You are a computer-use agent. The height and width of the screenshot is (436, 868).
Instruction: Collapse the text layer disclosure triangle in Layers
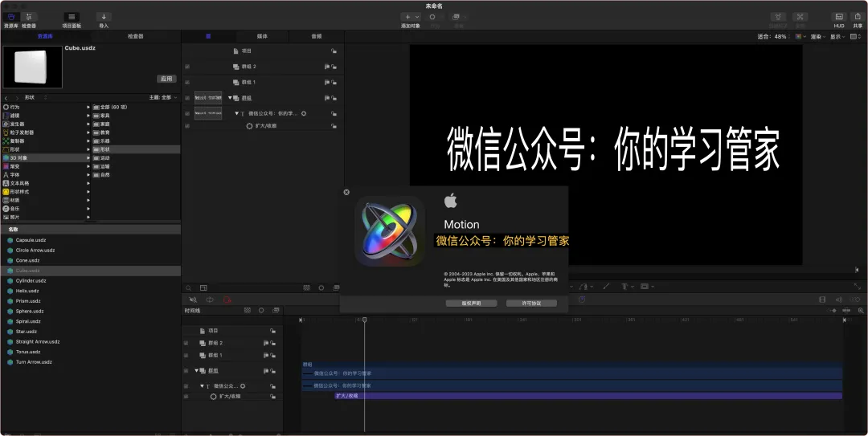tap(236, 113)
